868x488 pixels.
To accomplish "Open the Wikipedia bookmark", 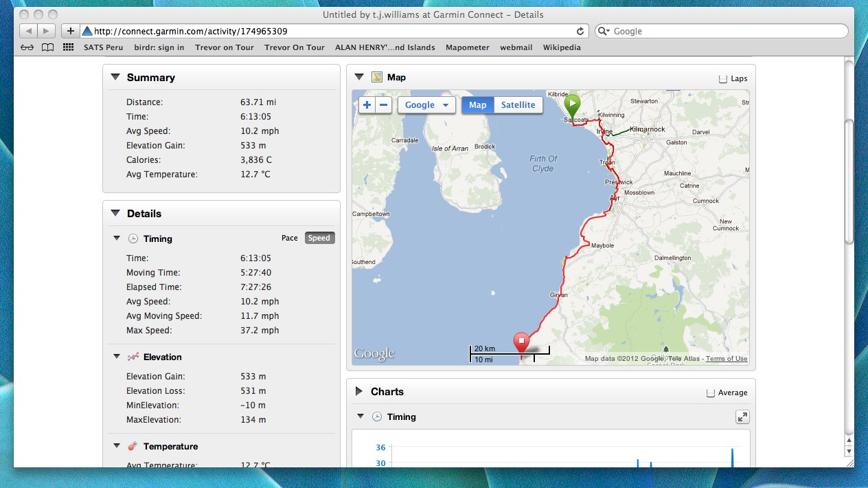I will tap(561, 47).
